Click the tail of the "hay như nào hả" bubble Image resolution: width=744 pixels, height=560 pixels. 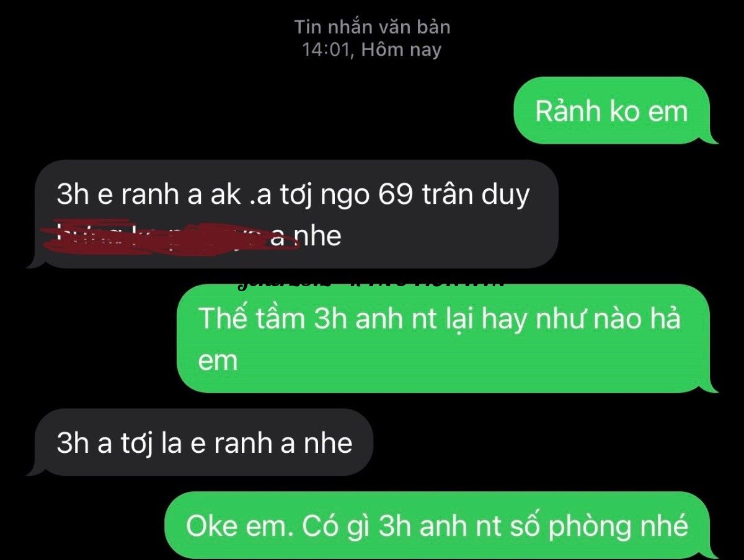click(713, 387)
